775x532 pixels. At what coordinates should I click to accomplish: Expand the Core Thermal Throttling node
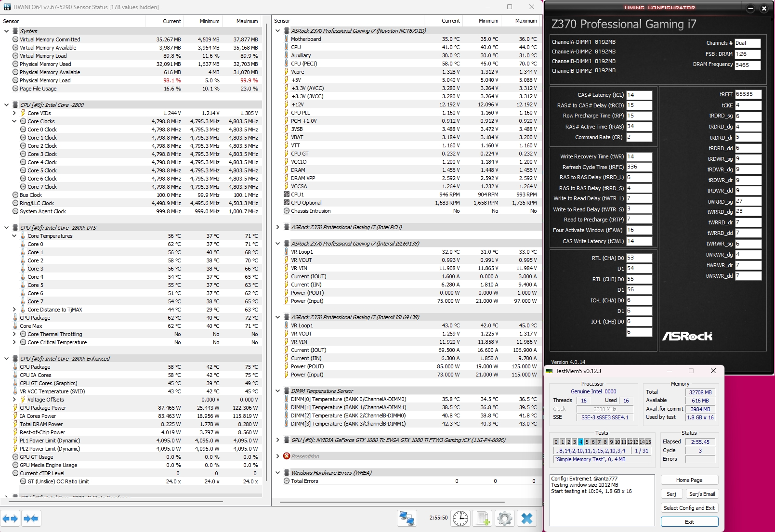coord(14,334)
